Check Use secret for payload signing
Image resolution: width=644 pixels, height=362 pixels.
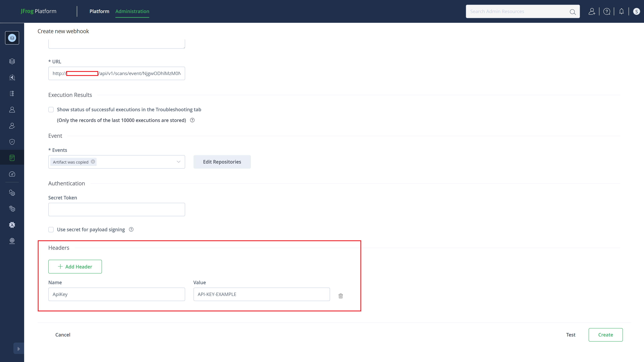51,230
